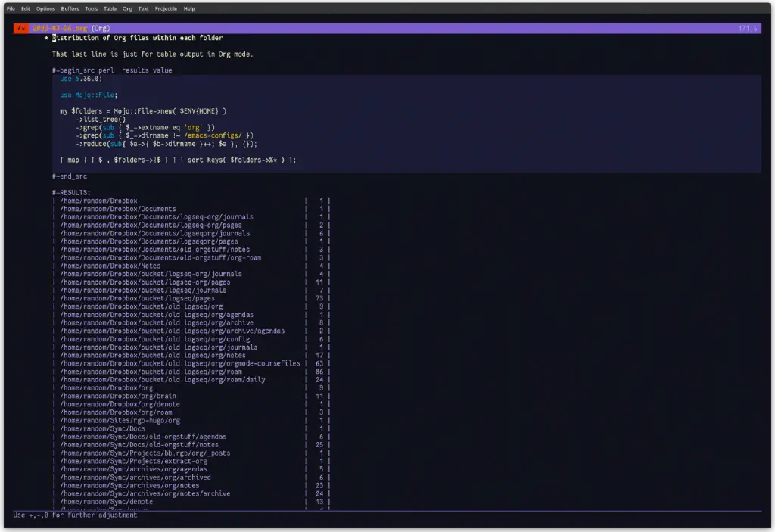This screenshot has height=532, width=775.
Task: Click cell 'bucket/old.logseq/org/config'
Action: point(154,339)
